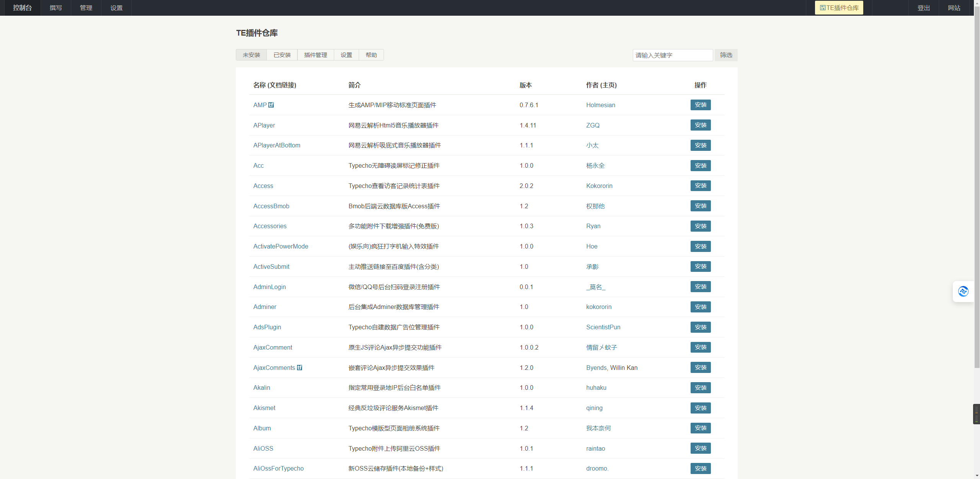This screenshot has width=980, height=479.
Task: Select the 帮助 tab
Action: [371, 55]
